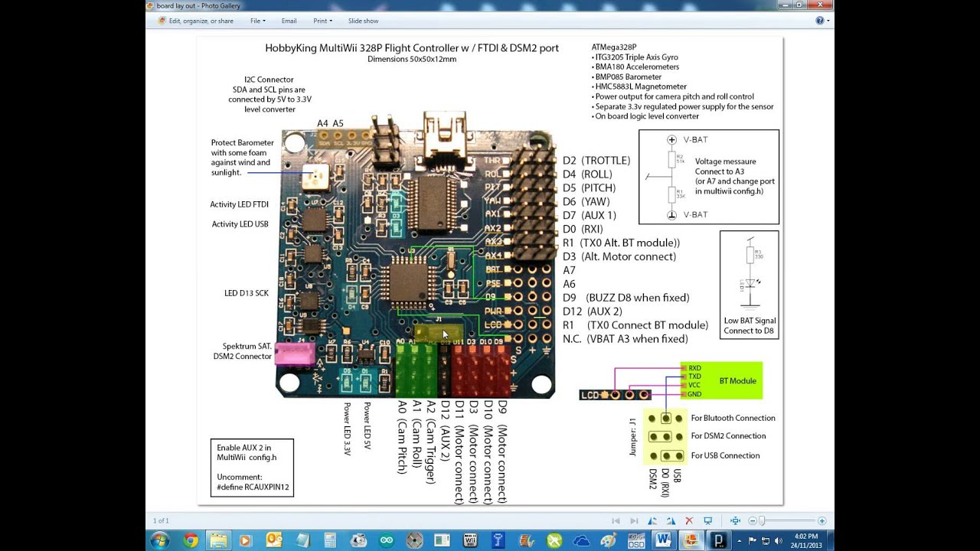Click the clock showing 4:02 PM
The height and width of the screenshot is (551, 980).
pos(806,540)
